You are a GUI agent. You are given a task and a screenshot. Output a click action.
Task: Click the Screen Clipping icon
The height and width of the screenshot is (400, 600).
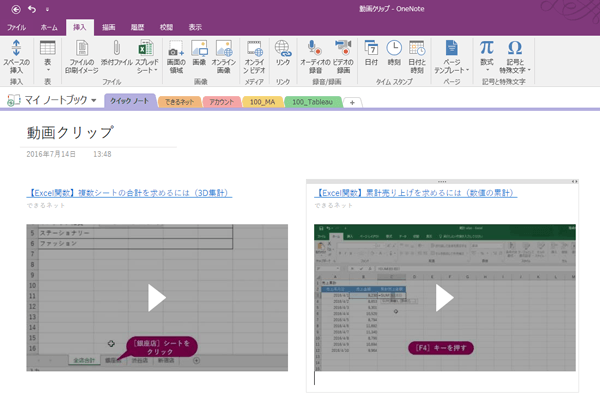coord(176,48)
